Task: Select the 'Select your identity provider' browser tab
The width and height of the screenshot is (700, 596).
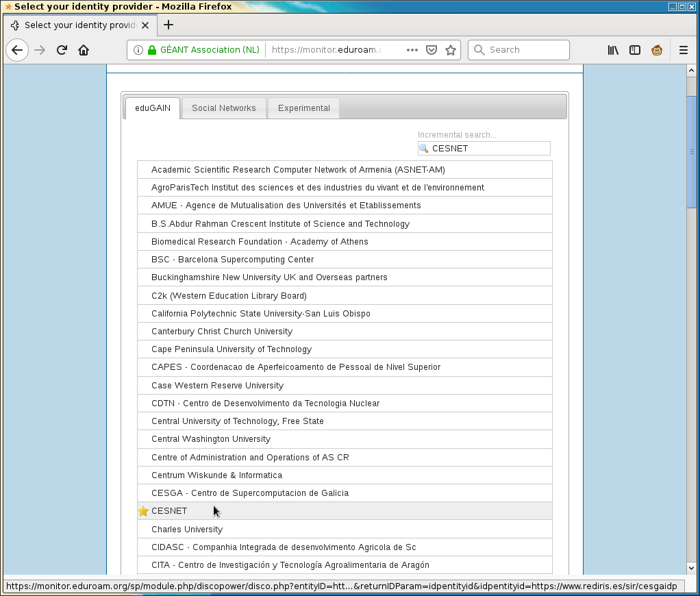Action: 80,25
